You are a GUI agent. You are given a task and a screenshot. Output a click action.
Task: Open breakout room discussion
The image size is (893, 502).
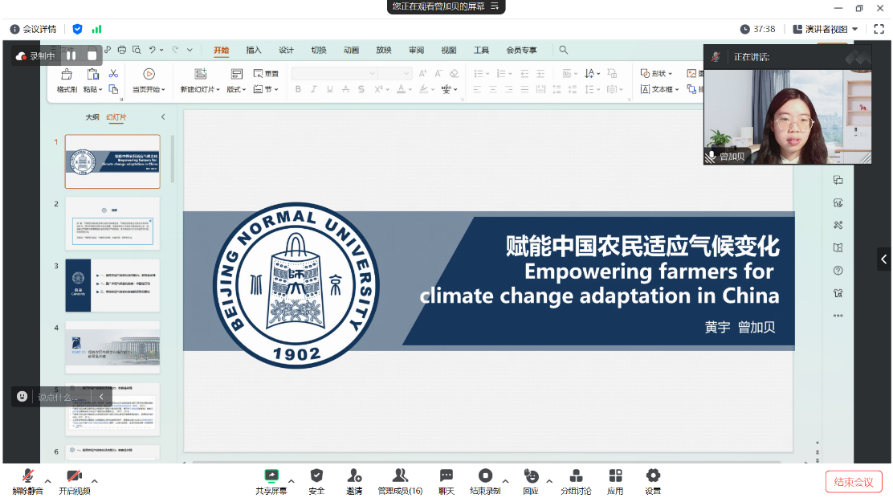point(576,481)
